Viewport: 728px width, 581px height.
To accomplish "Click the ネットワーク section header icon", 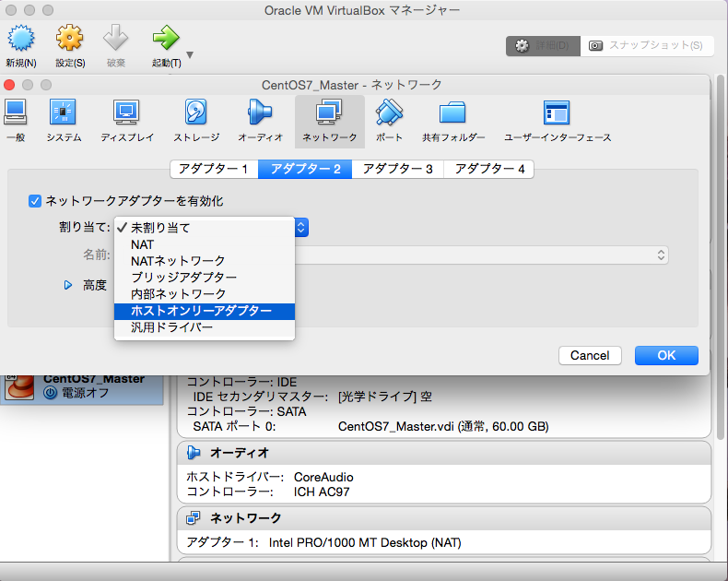I will tap(194, 518).
